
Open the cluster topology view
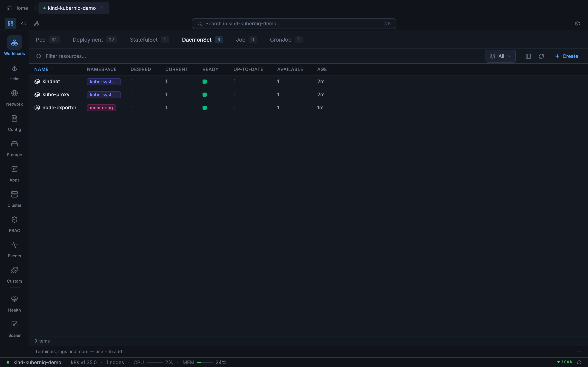coord(37,23)
